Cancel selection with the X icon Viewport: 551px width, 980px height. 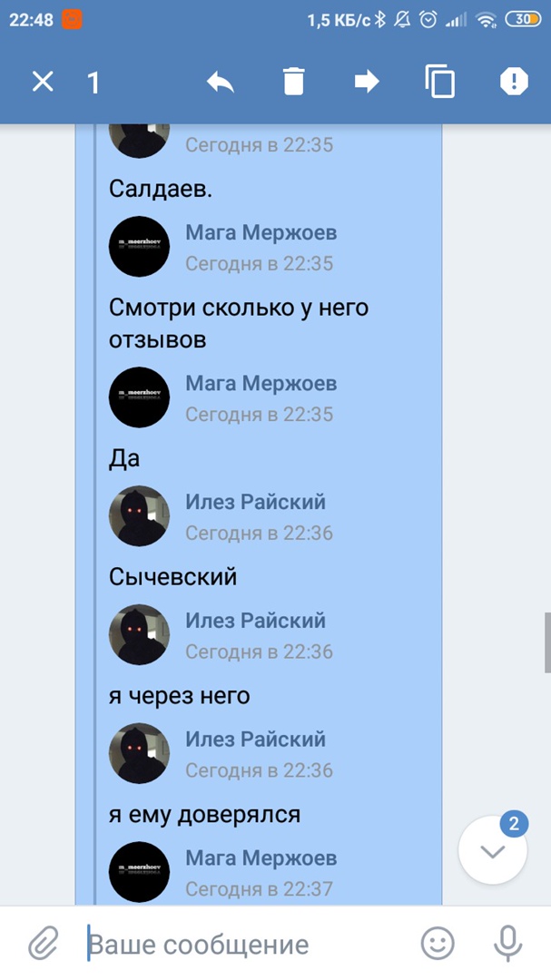coord(44,82)
